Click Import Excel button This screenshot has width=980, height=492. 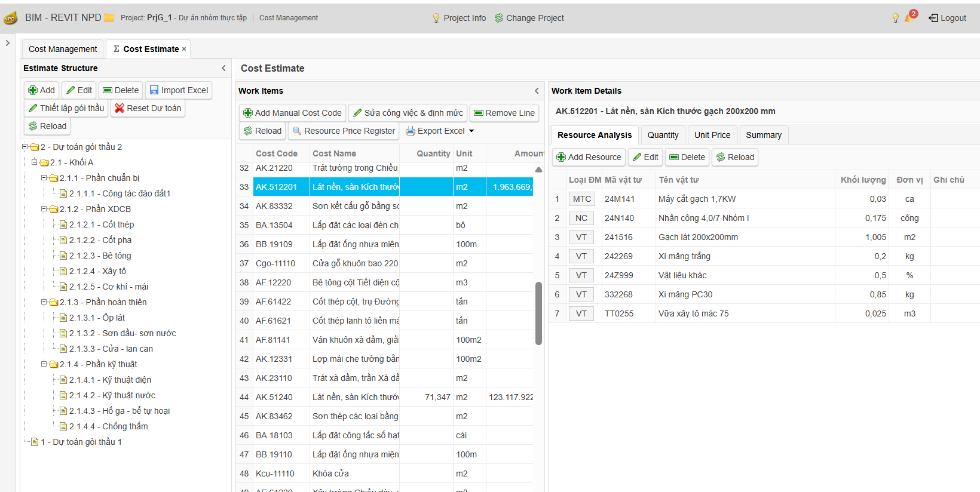[x=179, y=90]
